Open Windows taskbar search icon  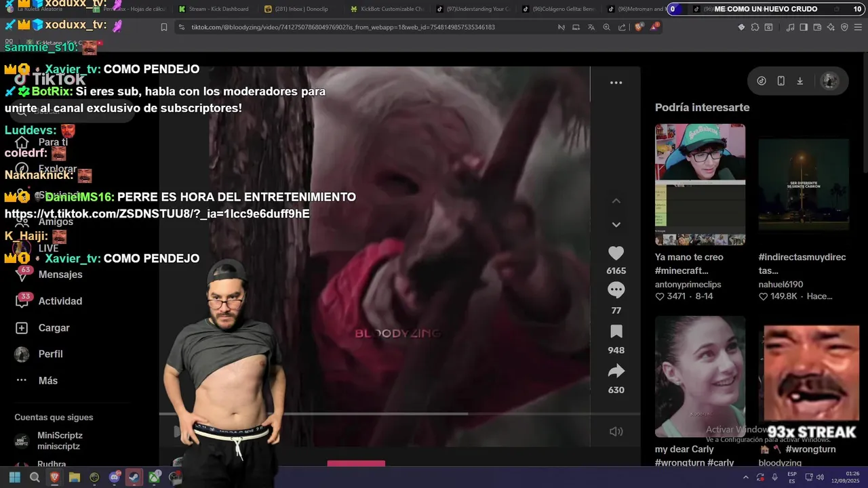tap(35, 477)
